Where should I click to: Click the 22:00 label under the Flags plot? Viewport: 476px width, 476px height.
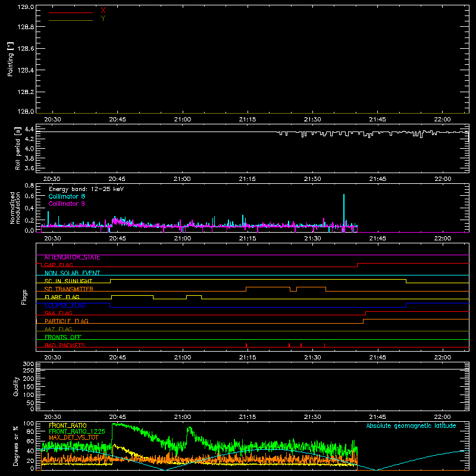pyautogui.click(x=442, y=358)
